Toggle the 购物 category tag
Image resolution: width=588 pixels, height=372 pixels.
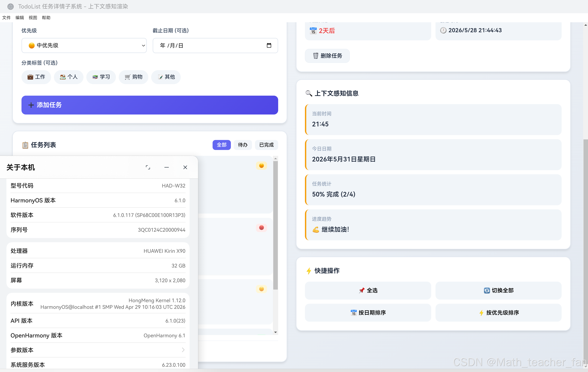pyautogui.click(x=134, y=77)
